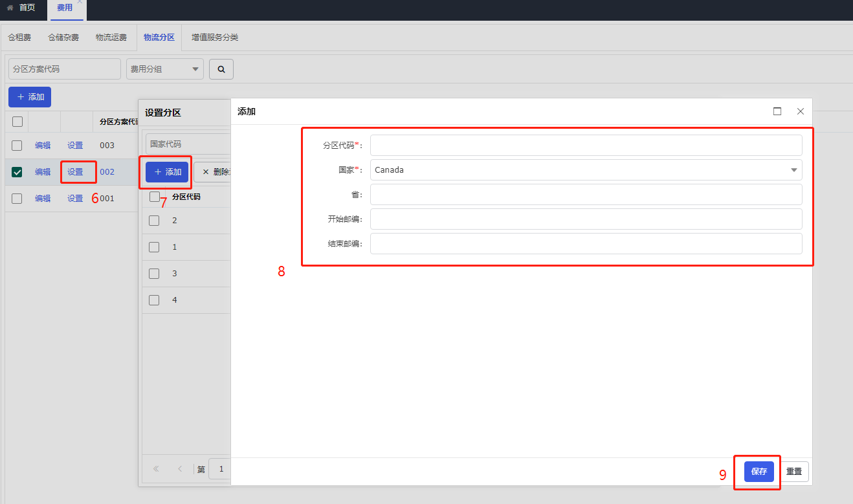Image resolution: width=853 pixels, height=504 pixels.
Task: Click 设置 link for row 003
Action: point(75,146)
